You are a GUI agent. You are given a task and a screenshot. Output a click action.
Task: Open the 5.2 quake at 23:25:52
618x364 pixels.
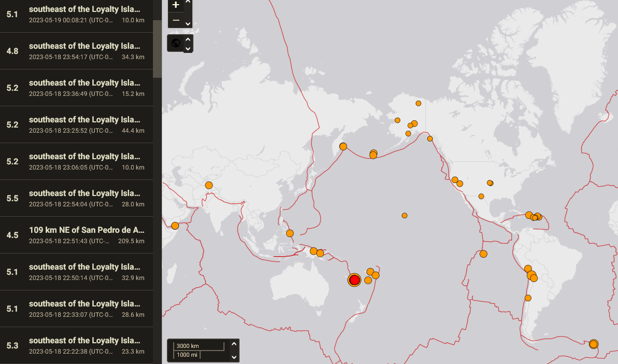76,124
